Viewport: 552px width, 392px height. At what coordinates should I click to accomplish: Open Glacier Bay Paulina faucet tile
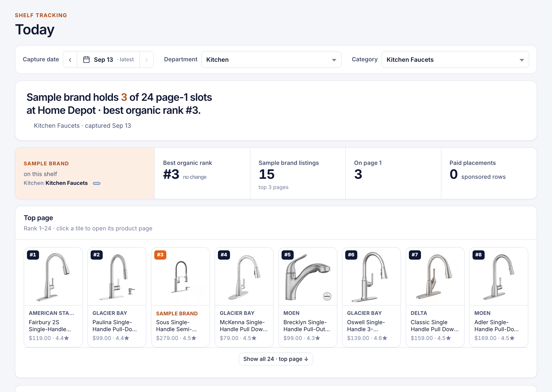pos(117,297)
